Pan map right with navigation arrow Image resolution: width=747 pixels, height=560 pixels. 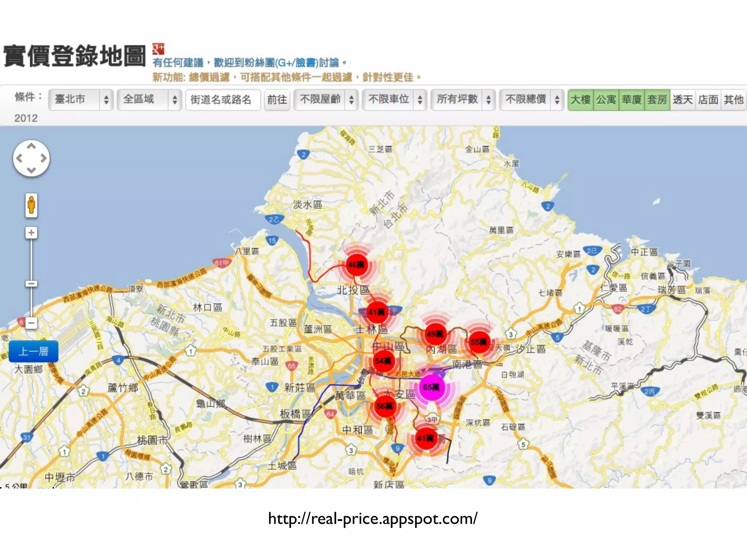click(44, 158)
